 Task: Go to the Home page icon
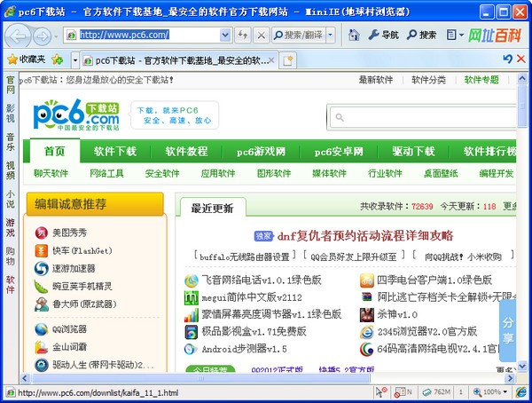click(354, 35)
